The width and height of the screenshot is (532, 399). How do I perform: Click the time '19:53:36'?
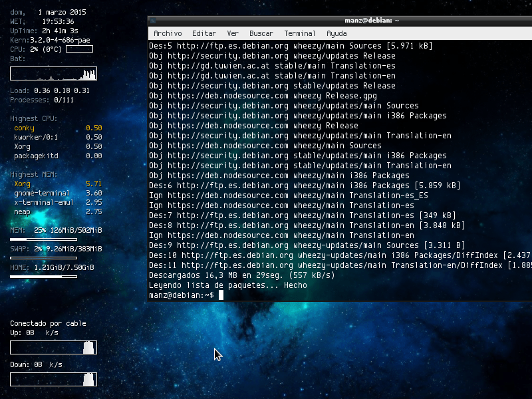tap(58, 21)
